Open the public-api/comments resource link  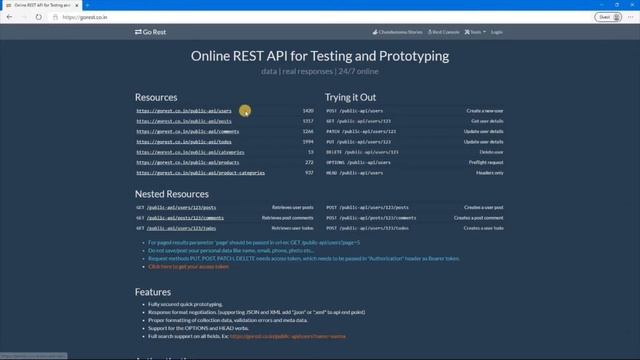tap(188, 131)
